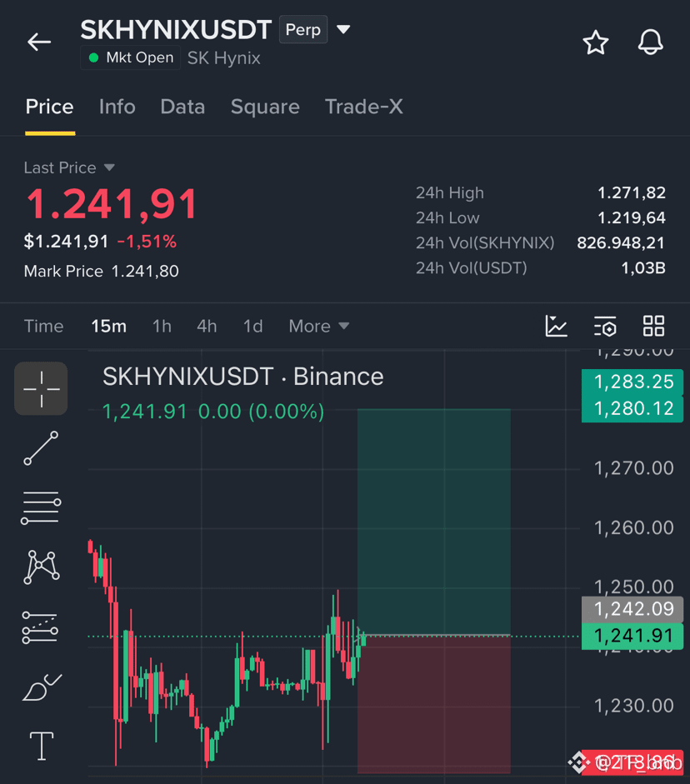Add SKHYNIXUSDT to favorites with star
The image size is (690, 784).
pyautogui.click(x=596, y=42)
